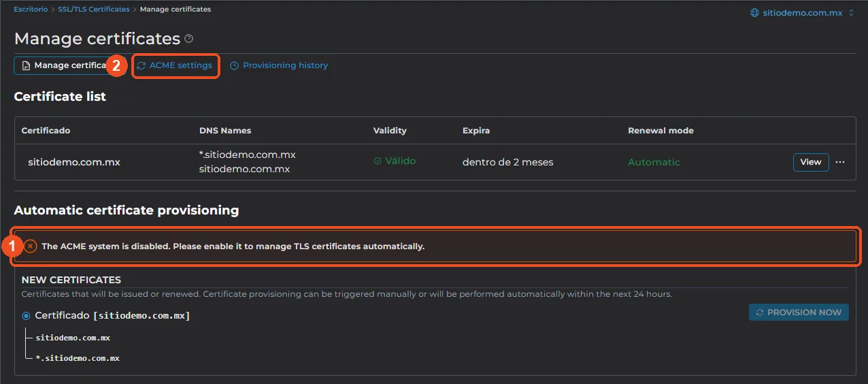The width and height of the screenshot is (868, 384).
Task: Switch to the ACME settings tab
Action: (176, 66)
